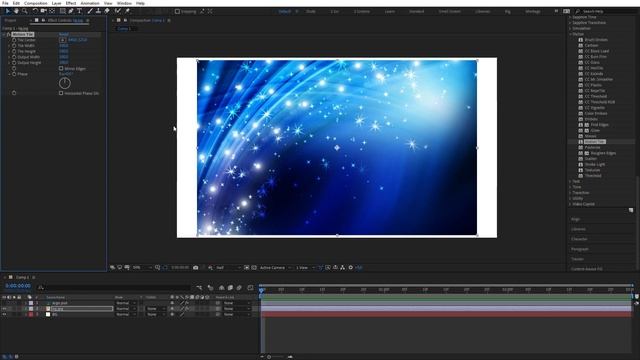This screenshot has width=640, height=360.
Task: Open the Active Camera dropdown
Action: pyautogui.click(x=276, y=268)
